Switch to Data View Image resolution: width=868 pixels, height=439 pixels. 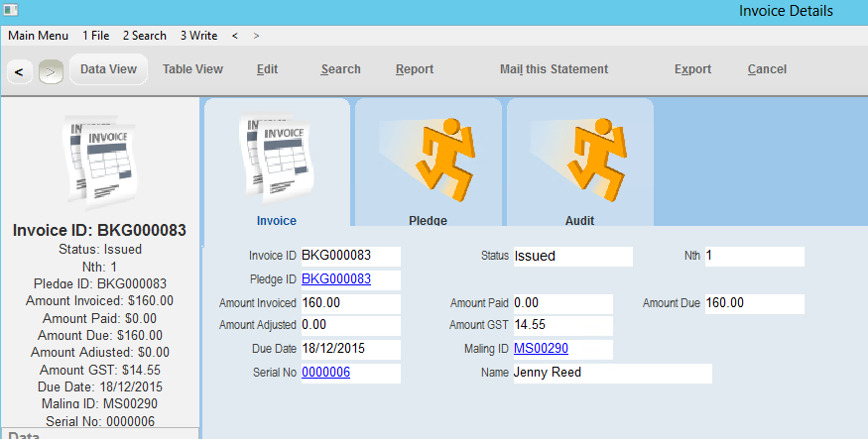(x=108, y=69)
